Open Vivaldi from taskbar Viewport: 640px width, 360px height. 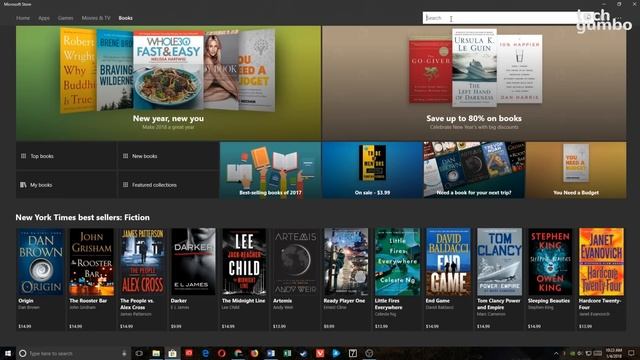point(320,353)
